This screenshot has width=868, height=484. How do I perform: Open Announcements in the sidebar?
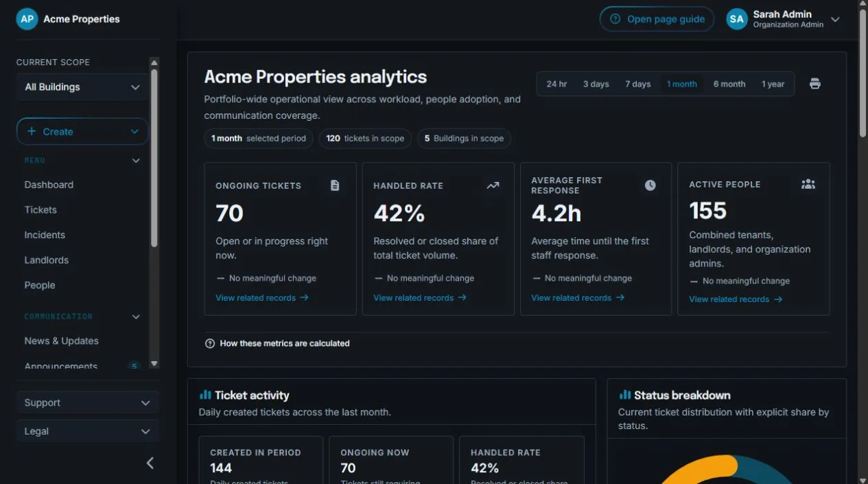pos(61,366)
